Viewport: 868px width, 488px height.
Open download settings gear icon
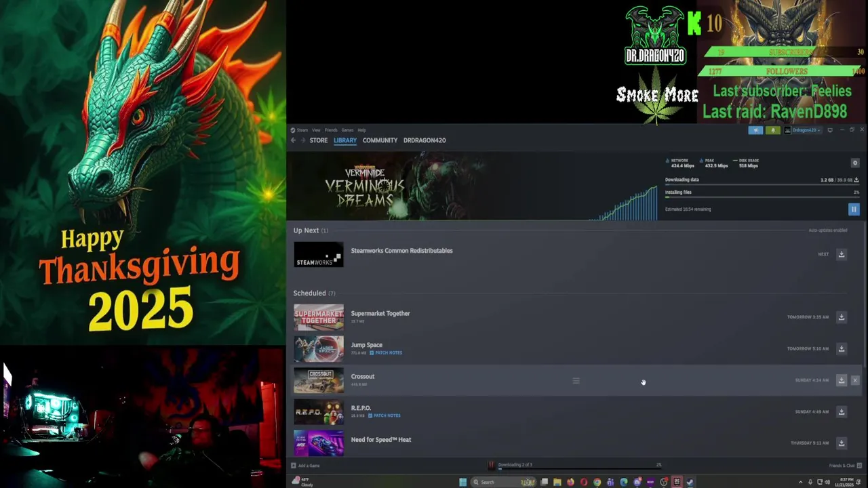coord(855,163)
